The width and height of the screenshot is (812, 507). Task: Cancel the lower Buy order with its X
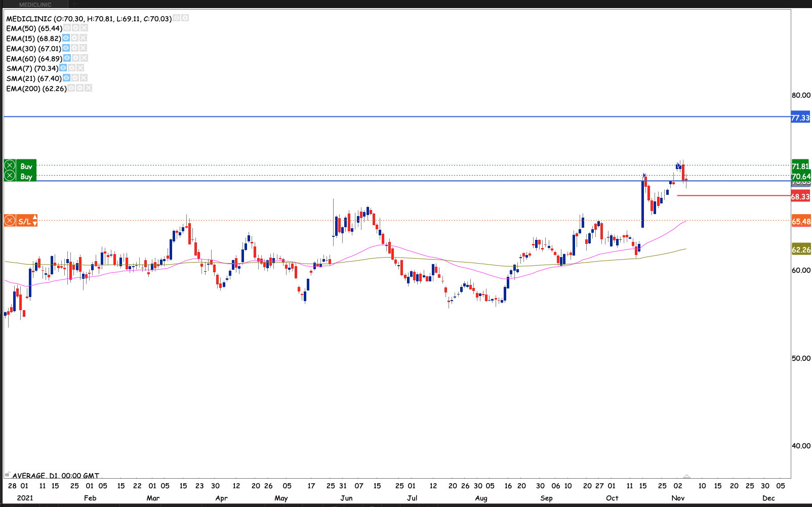(x=10, y=176)
